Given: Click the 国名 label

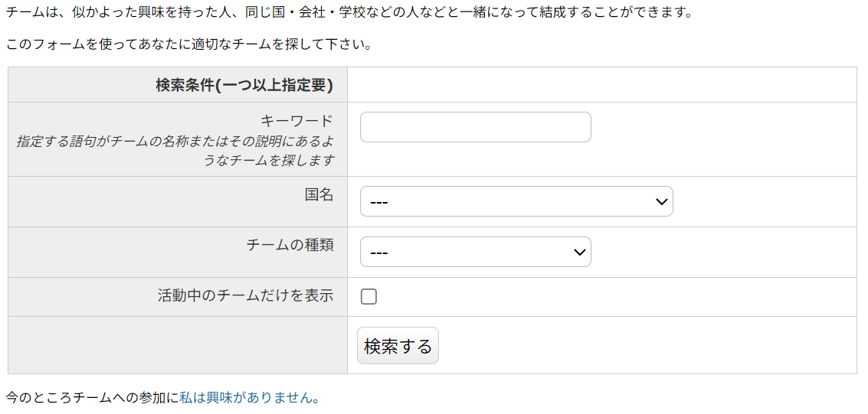Looking at the screenshot, I should pos(319,194).
